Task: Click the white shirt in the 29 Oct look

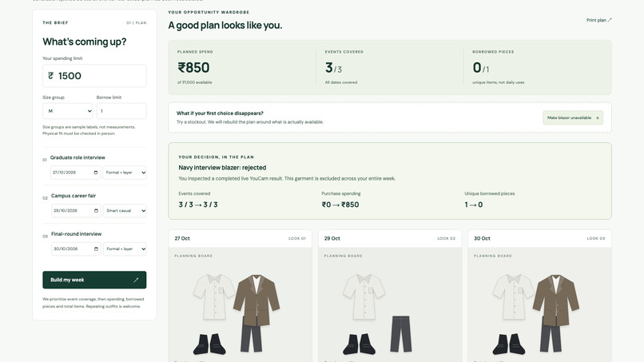Action: coord(364,296)
